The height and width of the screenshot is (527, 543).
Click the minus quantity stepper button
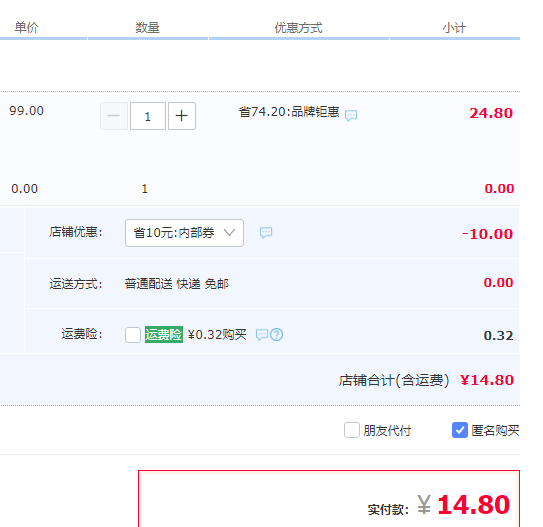pos(114,116)
